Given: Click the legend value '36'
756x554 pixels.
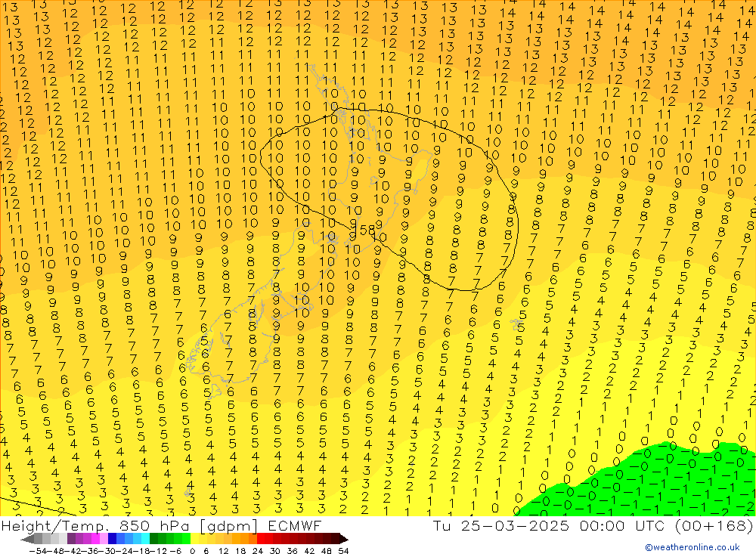Looking at the screenshot, I should click(292, 551).
